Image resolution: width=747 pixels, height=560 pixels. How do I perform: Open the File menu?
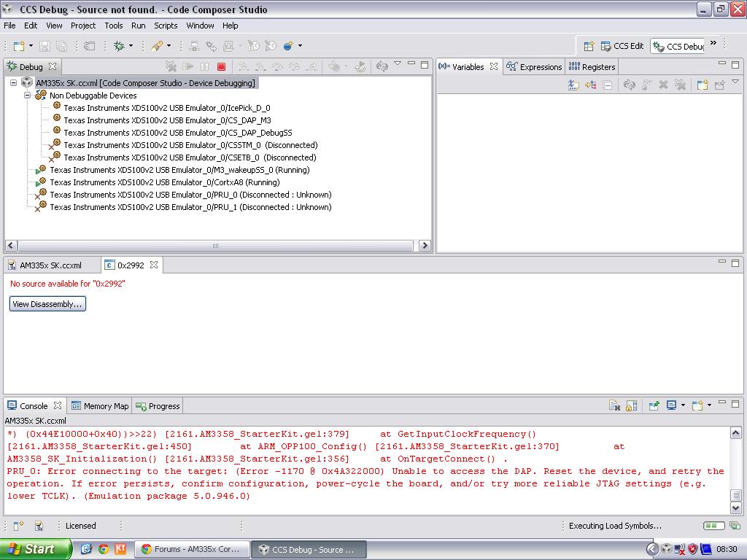[x=9, y=26]
